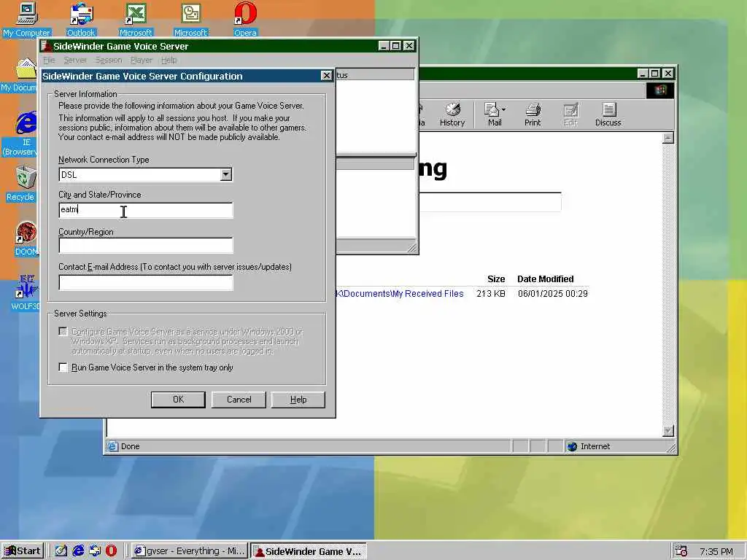Click the Country/Region input field
This screenshot has width=747, height=560.
[x=146, y=245]
